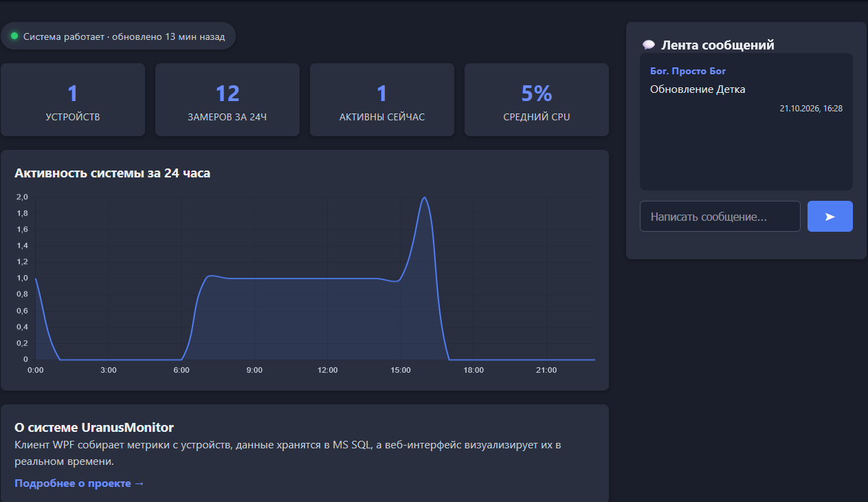868x502 pixels.
Task: Click the '1,0' y-axis label
Action: point(22,279)
